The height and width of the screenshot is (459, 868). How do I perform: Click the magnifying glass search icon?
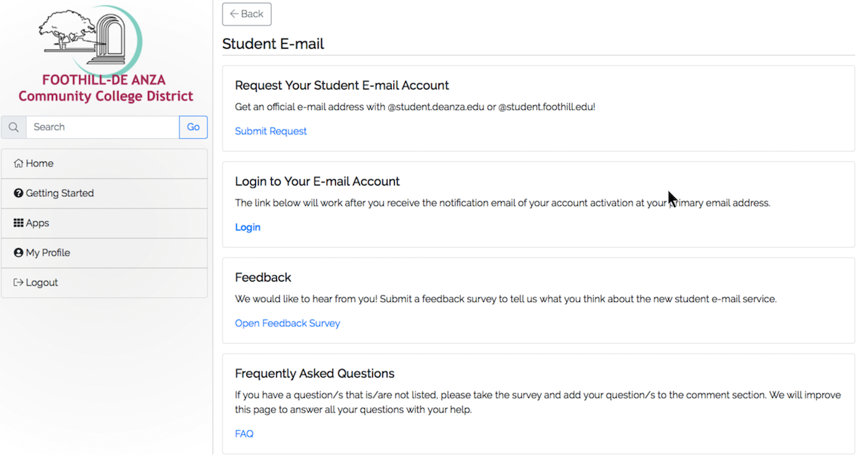(14, 127)
